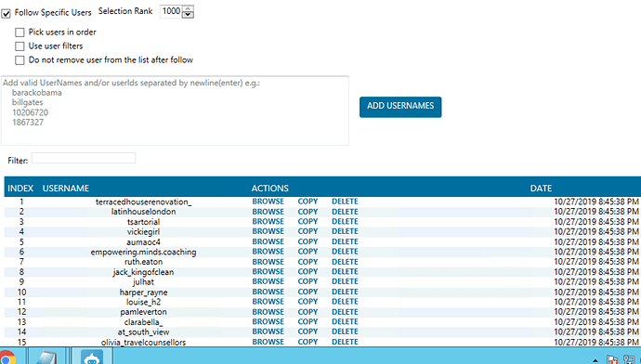
Task: Browse user vickiegirl
Action: (x=268, y=231)
